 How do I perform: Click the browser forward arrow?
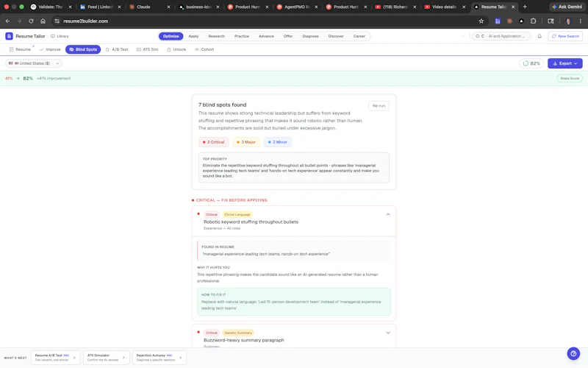coord(19,21)
